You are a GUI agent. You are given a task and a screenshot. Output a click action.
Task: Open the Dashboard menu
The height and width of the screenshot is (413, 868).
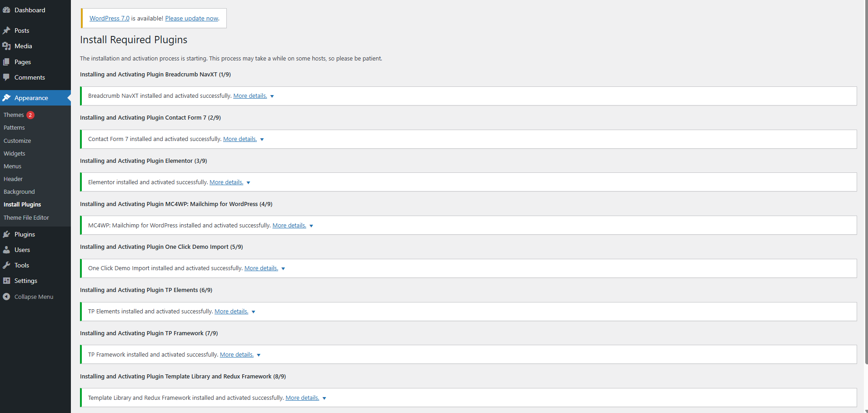(35, 10)
